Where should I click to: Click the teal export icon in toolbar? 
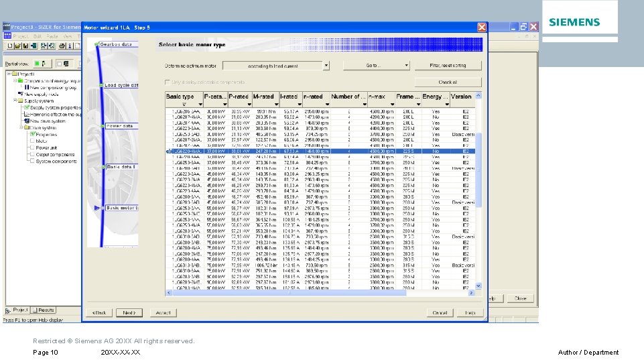(34, 46)
